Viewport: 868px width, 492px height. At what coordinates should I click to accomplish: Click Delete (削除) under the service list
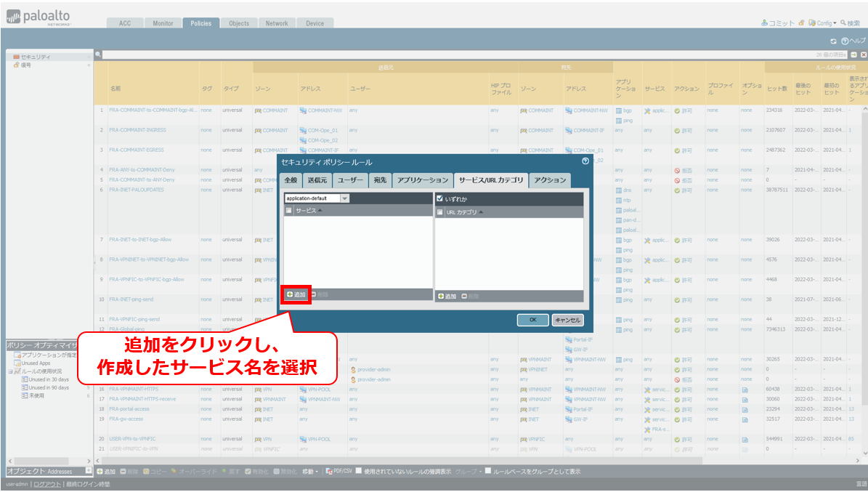320,294
